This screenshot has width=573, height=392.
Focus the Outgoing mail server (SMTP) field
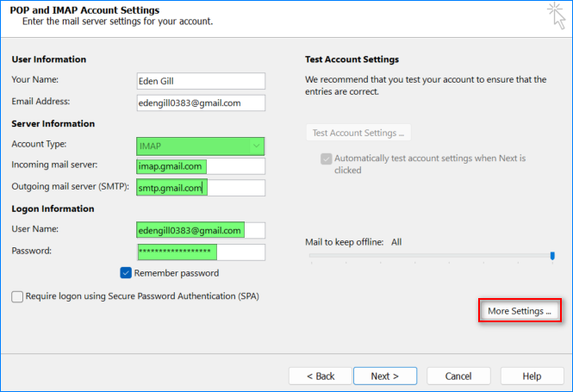pyautogui.click(x=200, y=187)
